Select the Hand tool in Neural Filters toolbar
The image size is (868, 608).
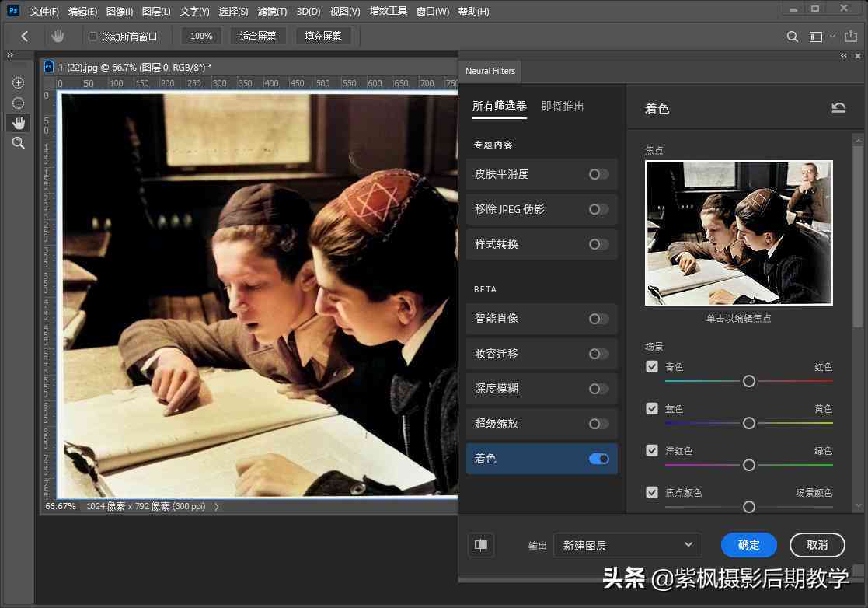tap(19, 123)
